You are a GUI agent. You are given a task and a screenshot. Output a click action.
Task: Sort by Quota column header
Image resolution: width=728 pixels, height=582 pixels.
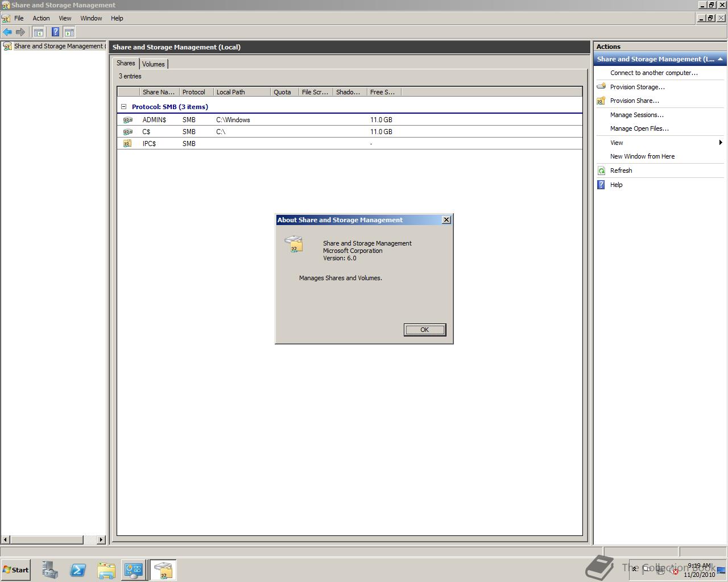click(284, 92)
